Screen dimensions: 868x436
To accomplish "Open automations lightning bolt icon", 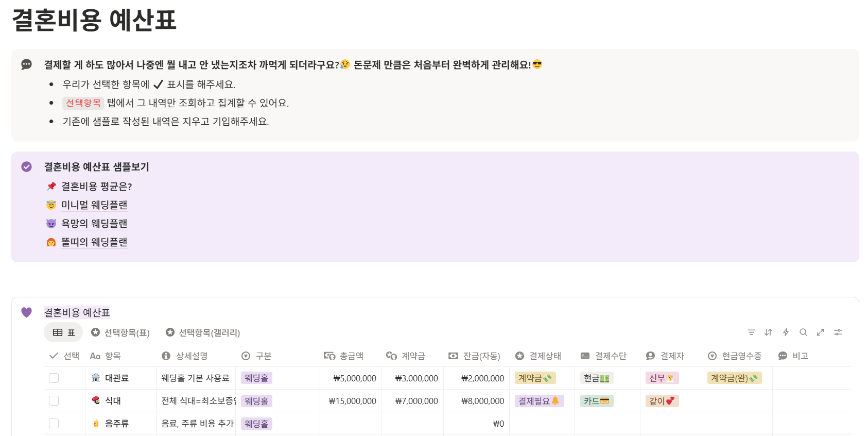I will [x=786, y=332].
